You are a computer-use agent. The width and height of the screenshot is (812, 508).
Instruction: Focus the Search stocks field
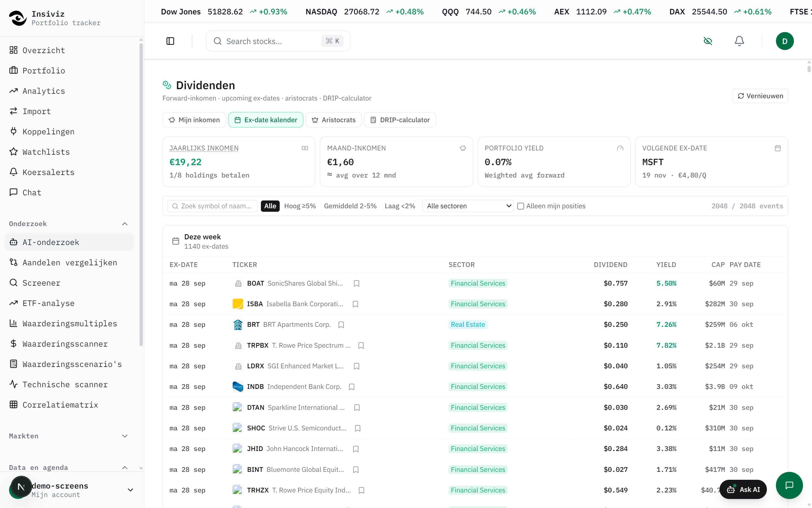(278, 41)
